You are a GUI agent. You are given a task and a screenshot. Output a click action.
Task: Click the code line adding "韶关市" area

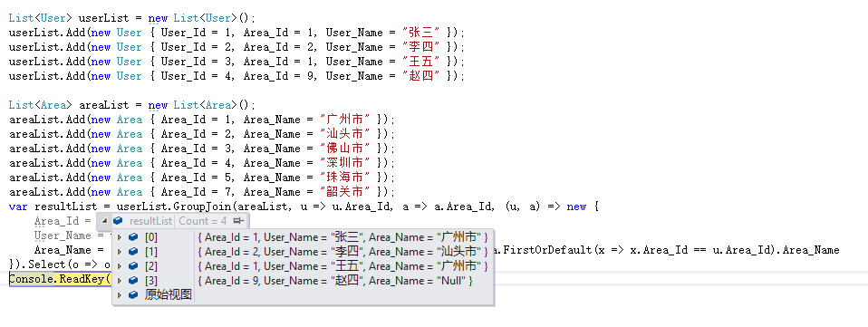tap(202, 192)
